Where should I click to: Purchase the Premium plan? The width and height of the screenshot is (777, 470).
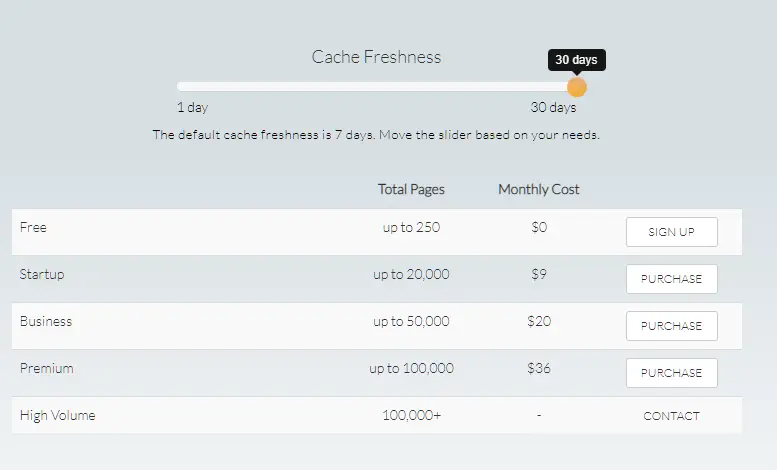click(671, 373)
